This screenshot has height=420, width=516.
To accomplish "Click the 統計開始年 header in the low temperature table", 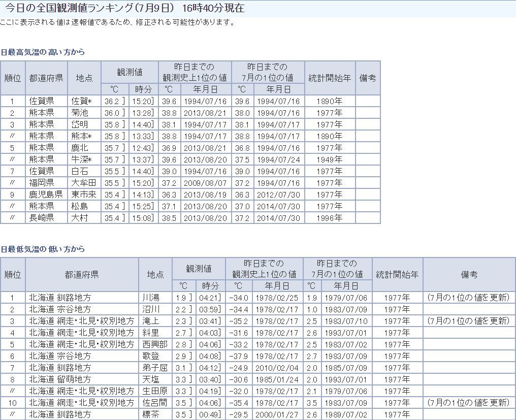I will 397,274.
